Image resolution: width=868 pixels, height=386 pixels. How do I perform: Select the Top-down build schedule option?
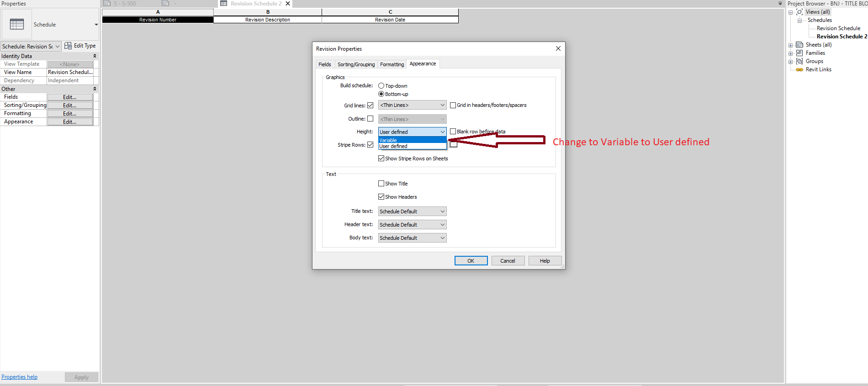point(381,86)
